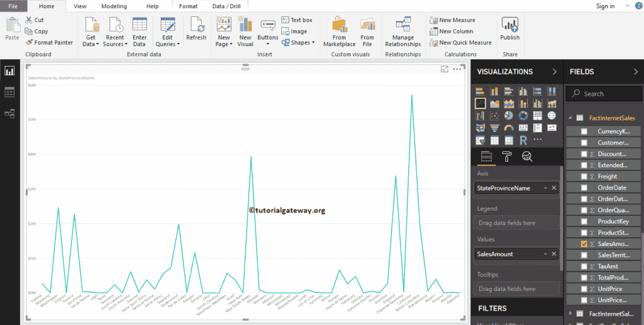Open the Relationships model view icon
The height and width of the screenshot is (325, 644).
click(x=9, y=114)
